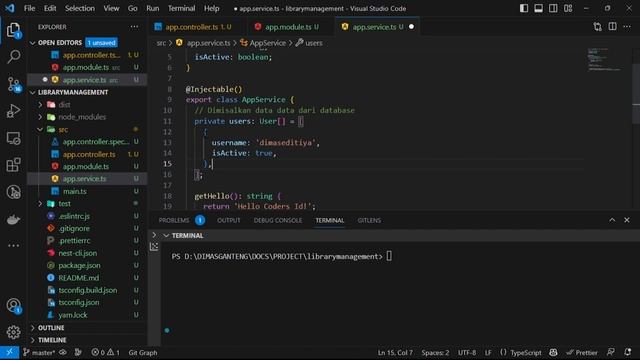Expand the dist folder
Image resolution: width=640 pixels, height=360 pixels.
pyautogui.click(x=64, y=104)
